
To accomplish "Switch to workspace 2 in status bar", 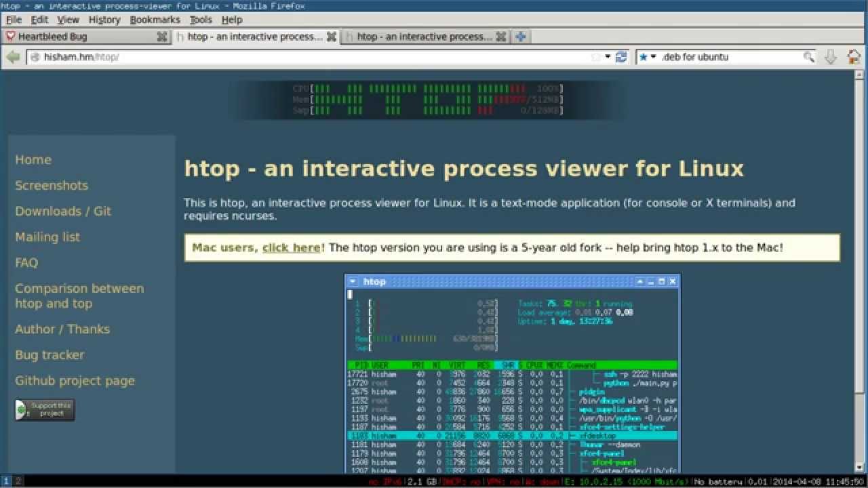I will [x=18, y=481].
